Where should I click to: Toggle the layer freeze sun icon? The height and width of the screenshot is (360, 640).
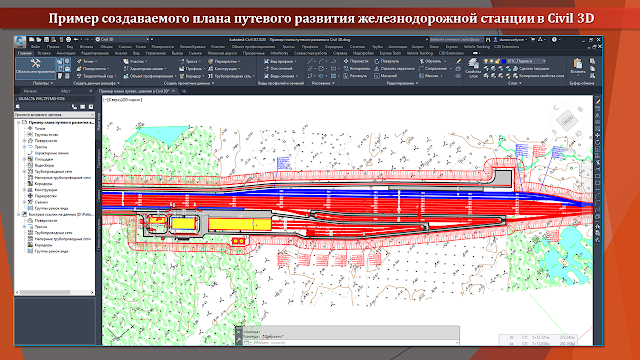(x=492, y=61)
